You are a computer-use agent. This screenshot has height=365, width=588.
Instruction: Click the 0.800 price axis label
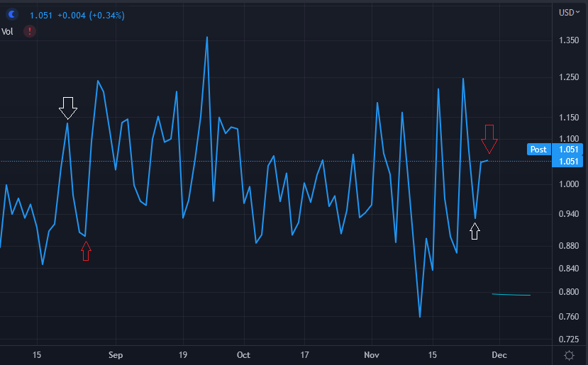coord(569,292)
